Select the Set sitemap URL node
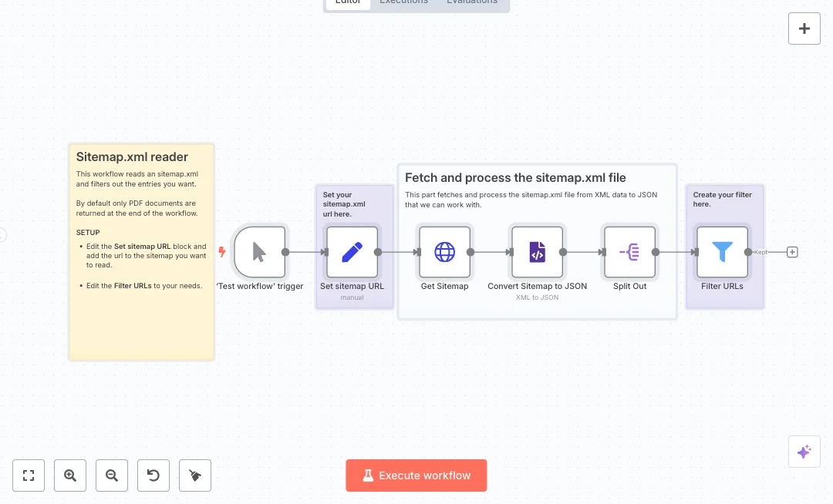The image size is (833, 504). click(x=352, y=252)
